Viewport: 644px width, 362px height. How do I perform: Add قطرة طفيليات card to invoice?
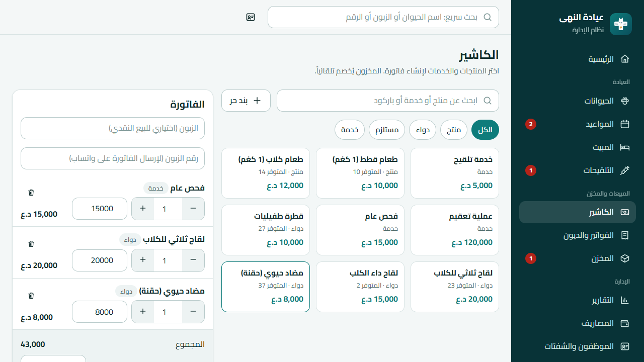(x=266, y=230)
